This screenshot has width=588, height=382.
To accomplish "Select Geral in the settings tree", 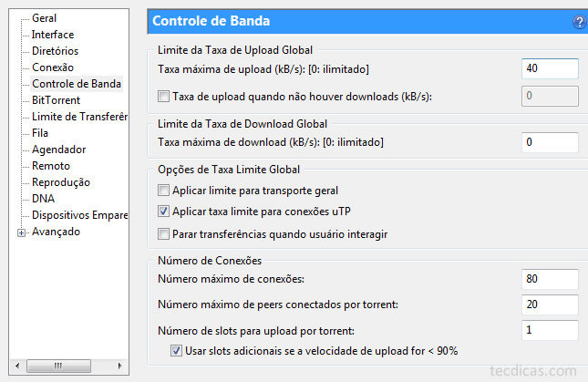I will 45,18.
